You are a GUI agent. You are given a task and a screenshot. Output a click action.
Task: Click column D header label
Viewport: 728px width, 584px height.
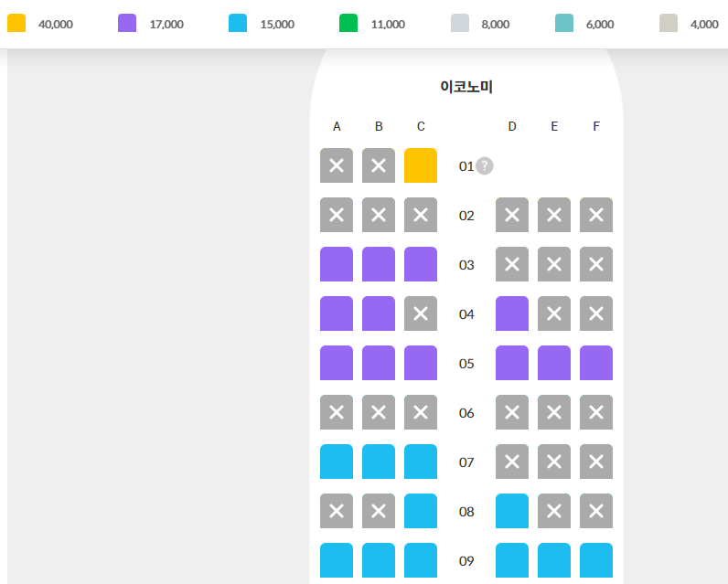(x=512, y=126)
